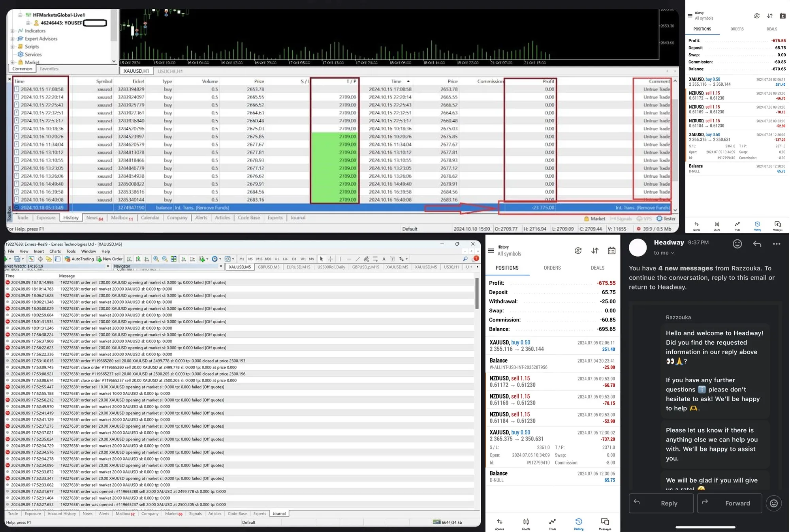Tap the currency sync icon in the Withdrawal history panel
790x532 pixels.
coord(578,250)
